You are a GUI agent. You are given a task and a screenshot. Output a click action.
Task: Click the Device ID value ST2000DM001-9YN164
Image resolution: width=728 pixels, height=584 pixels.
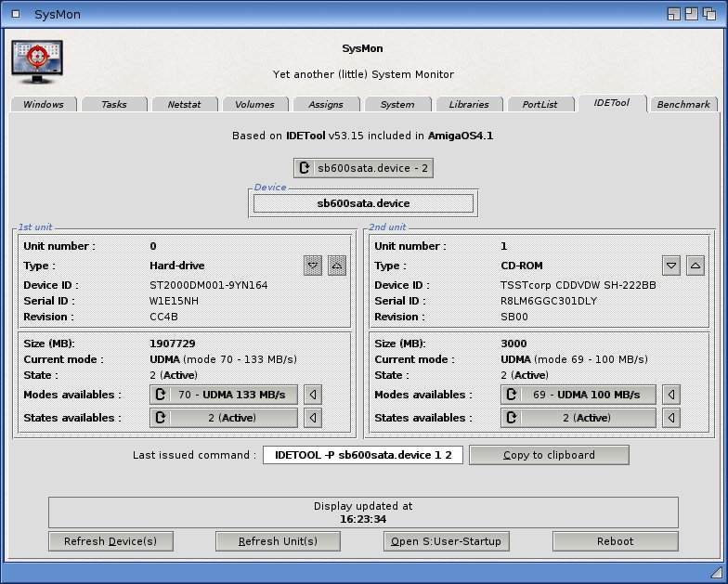(208, 285)
